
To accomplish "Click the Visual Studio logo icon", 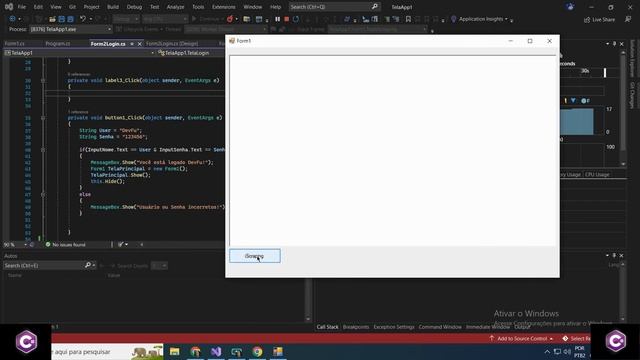I will pos(9,7).
